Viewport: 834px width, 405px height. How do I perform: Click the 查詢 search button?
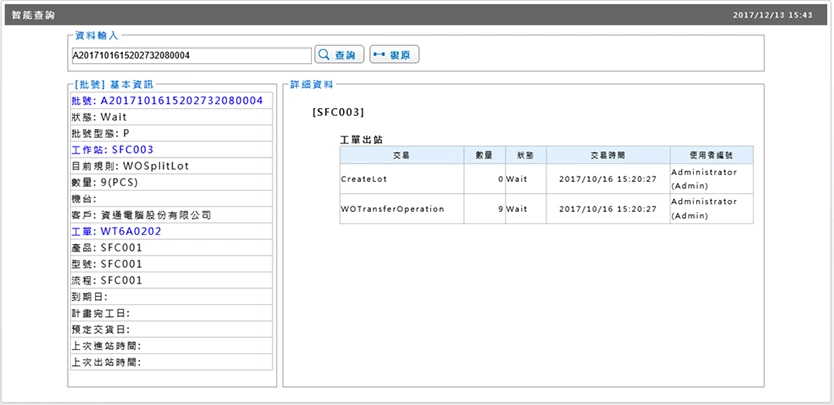[339, 54]
